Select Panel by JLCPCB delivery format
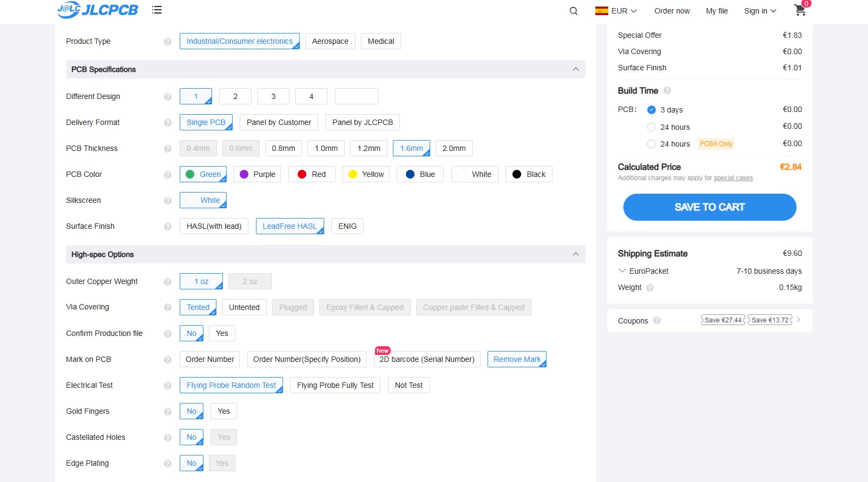 point(363,122)
